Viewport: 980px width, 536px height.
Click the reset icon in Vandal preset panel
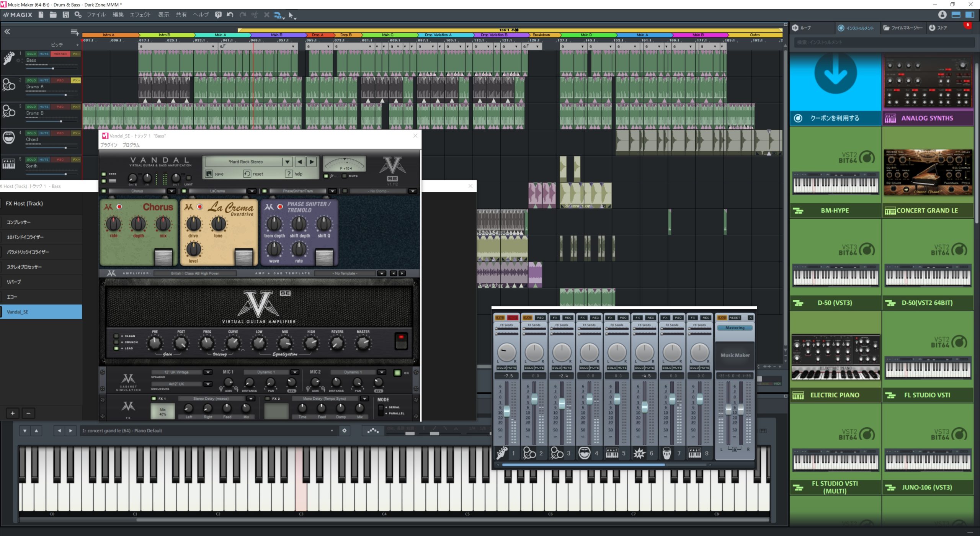pyautogui.click(x=247, y=174)
